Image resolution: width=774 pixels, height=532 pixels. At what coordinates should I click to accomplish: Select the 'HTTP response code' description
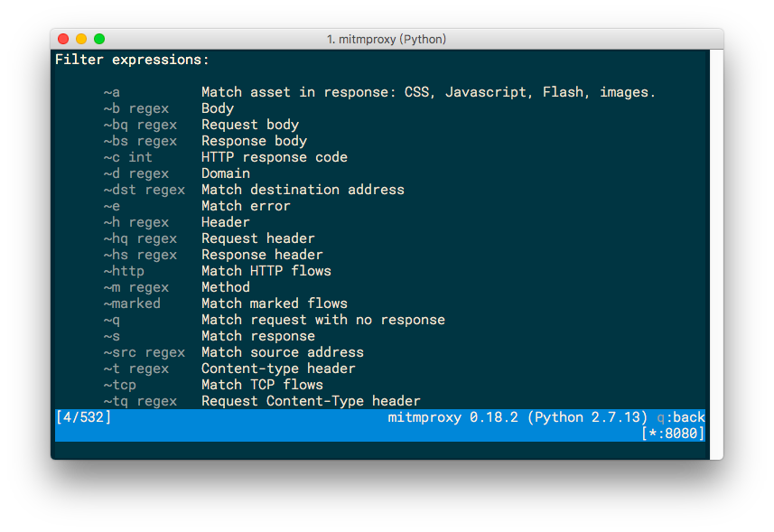[275, 157]
